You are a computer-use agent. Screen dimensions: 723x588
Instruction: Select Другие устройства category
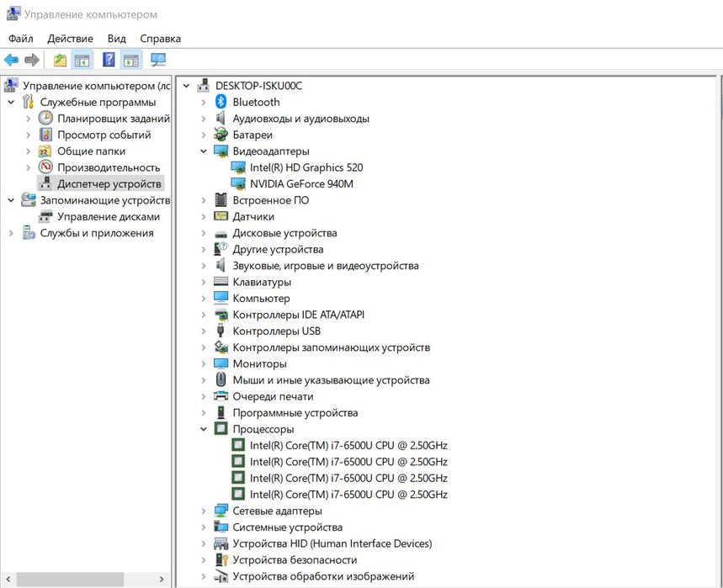pos(278,249)
